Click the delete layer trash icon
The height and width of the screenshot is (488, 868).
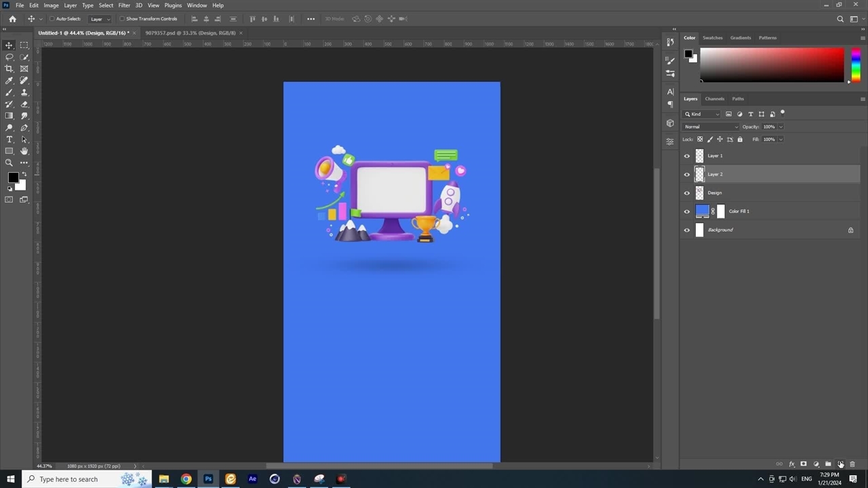pos(852,464)
